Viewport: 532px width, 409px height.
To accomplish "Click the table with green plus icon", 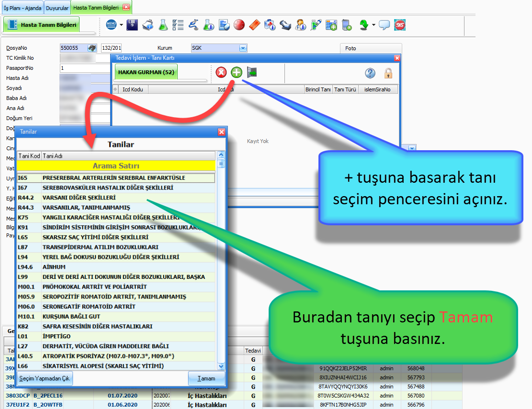I will (x=331, y=25).
